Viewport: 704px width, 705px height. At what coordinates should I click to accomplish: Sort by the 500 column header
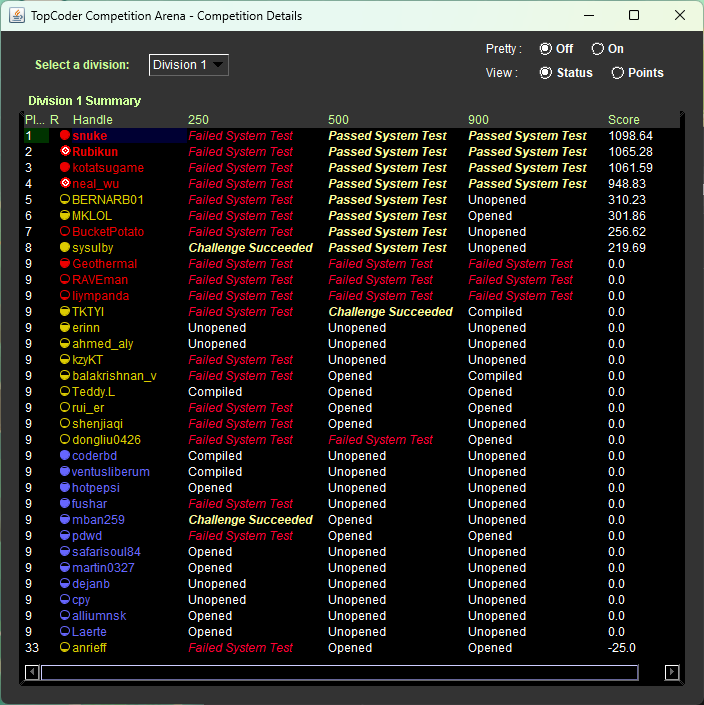(x=338, y=120)
